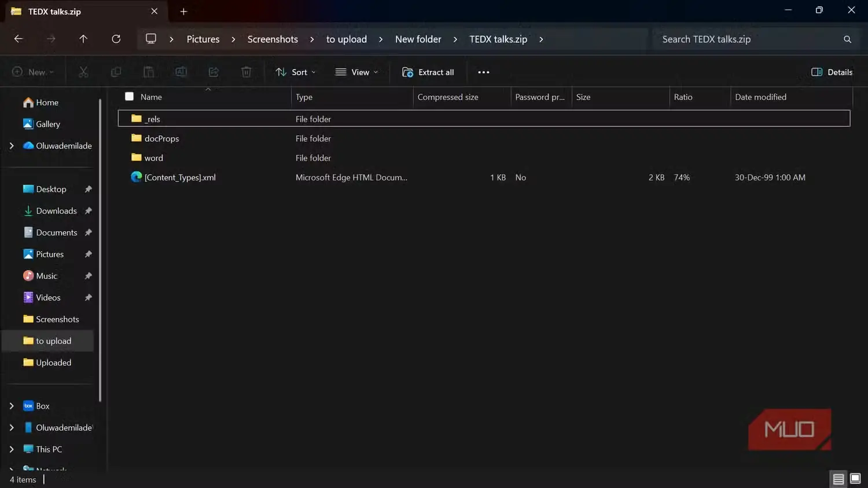Click Extract all button
The width and height of the screenshot is (868, 488).
point(428,72)
